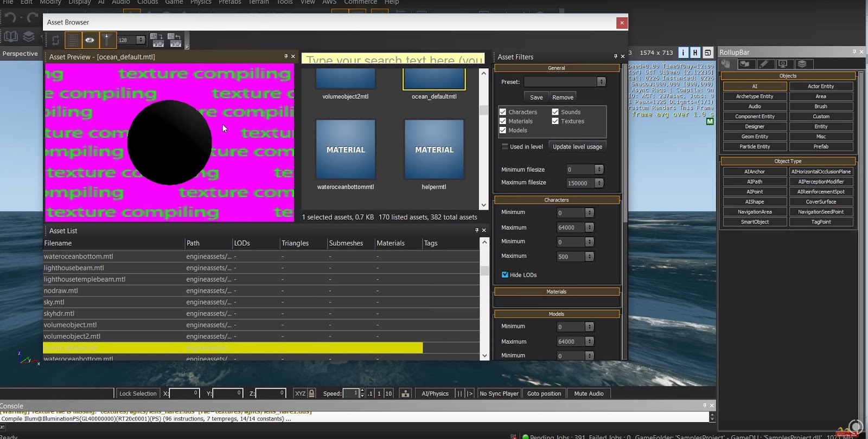Toggle the Textures filter checkbox

pos(555,121)
